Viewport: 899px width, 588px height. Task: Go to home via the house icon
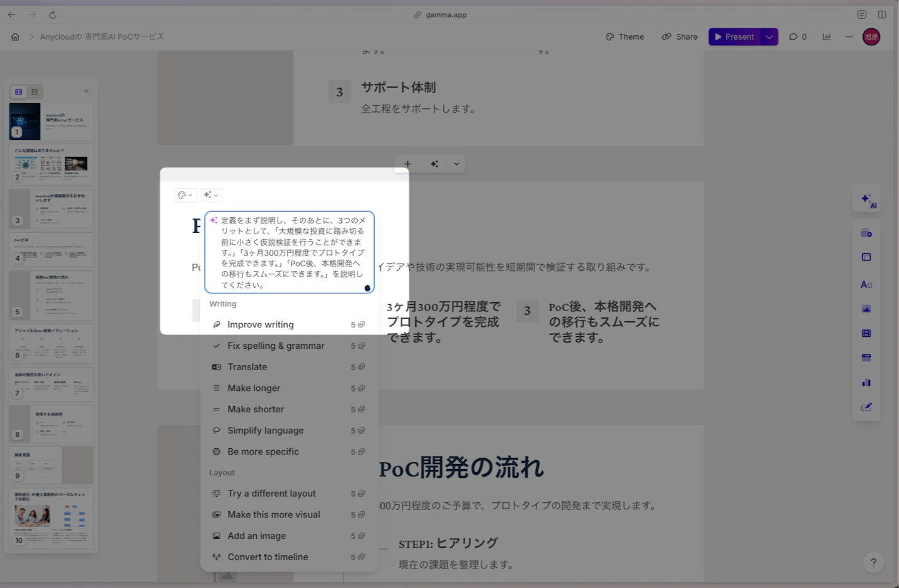tap(15, 37)
